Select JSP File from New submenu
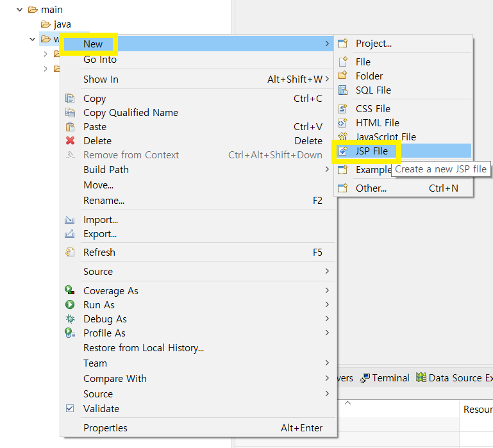This screenshot has height=448, width=493. [x=404, y=151]
